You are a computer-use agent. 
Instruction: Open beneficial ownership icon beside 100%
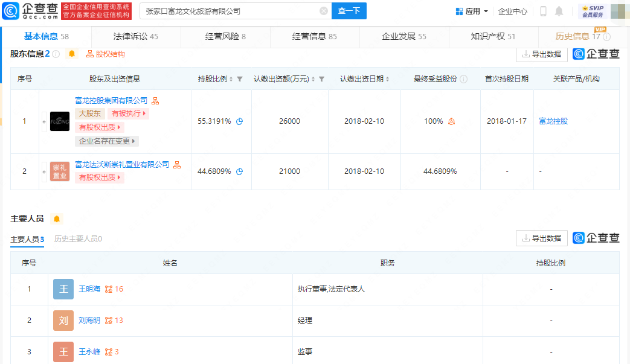(x=452, y=121)
